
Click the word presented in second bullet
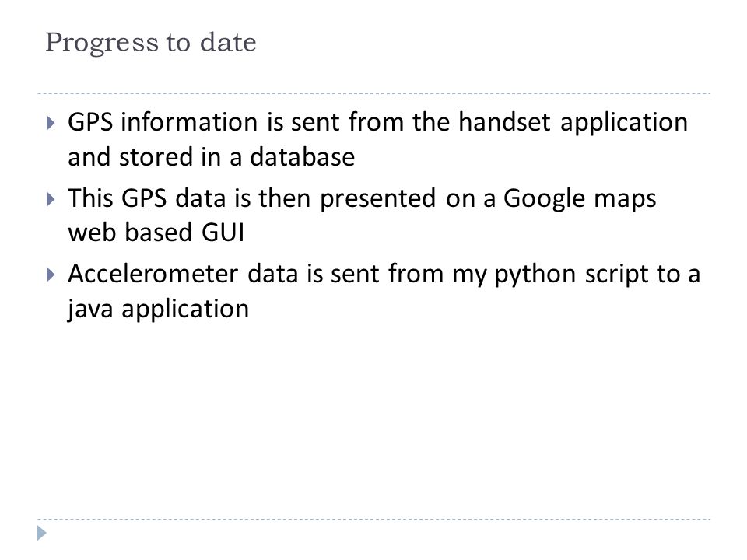pos(378,200)
